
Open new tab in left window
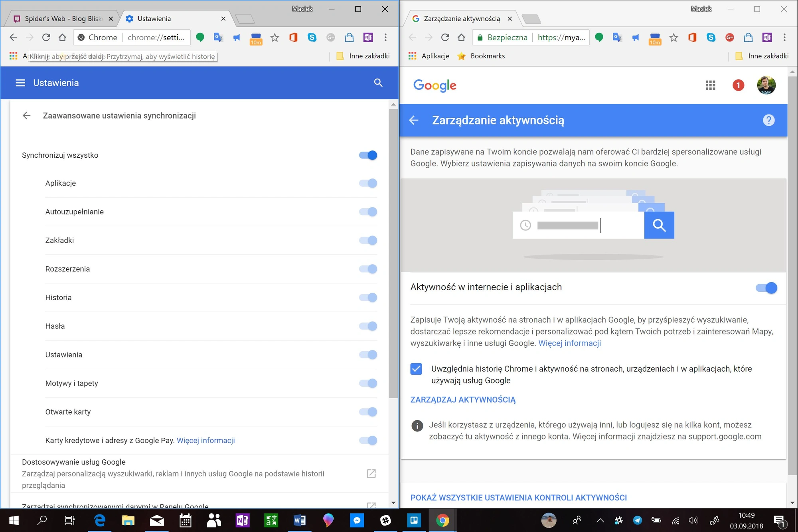click(x=245, y=19)
